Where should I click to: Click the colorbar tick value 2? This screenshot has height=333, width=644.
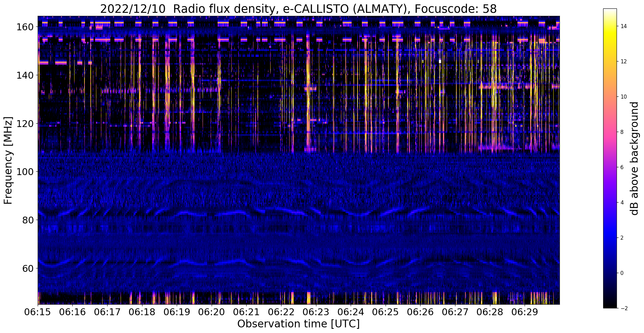(622, 238)
